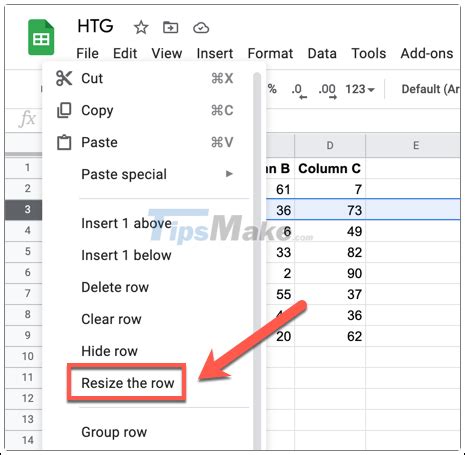This screenshot has height=455, width=465.
Task: Check cloud save status icon
Action: click(201, 28)
